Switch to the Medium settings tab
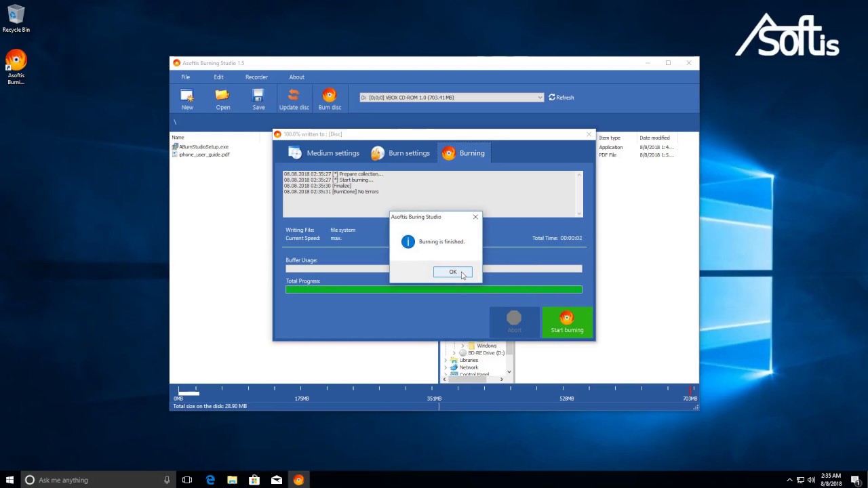Viewport: 868px width, 488px height. click(x=325, y=153)
